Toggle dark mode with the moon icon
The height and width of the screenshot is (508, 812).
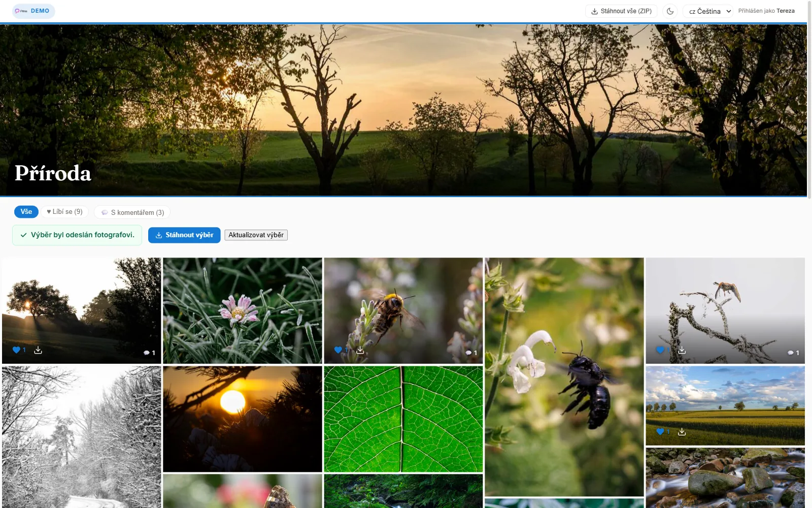pyautogui.click(x=670, y=11)
